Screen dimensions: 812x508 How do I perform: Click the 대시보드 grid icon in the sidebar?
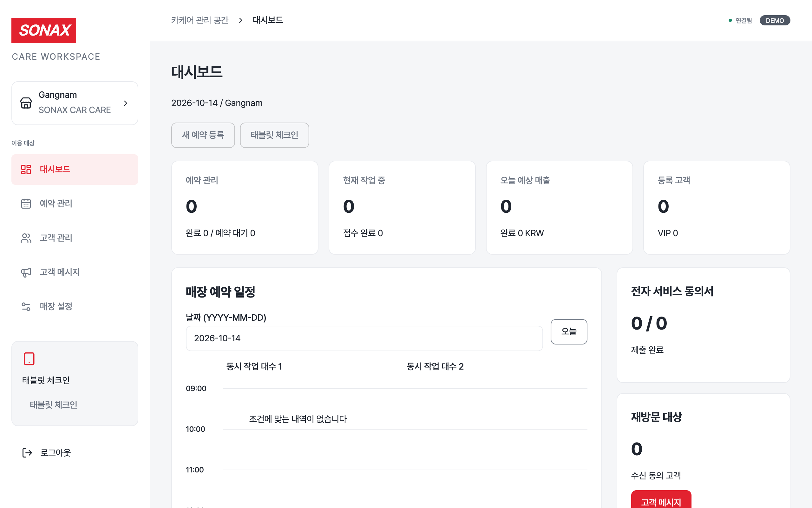point(26,169)
